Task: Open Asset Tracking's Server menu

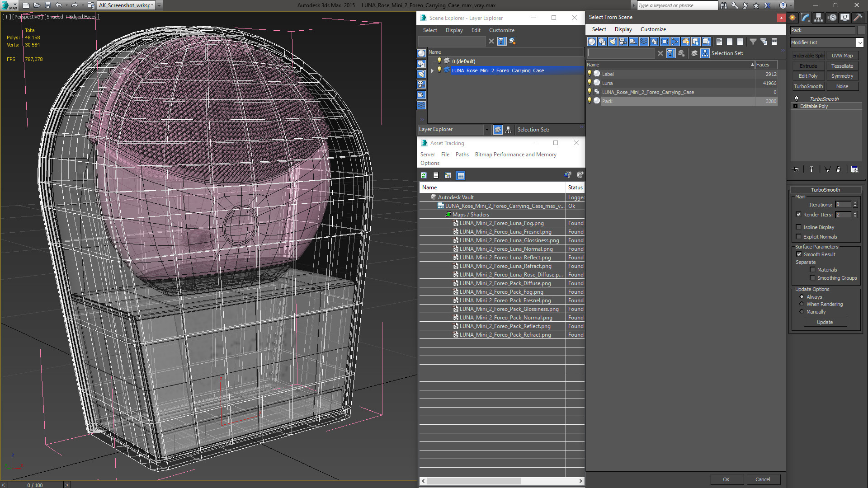Action: pos(427,155)
